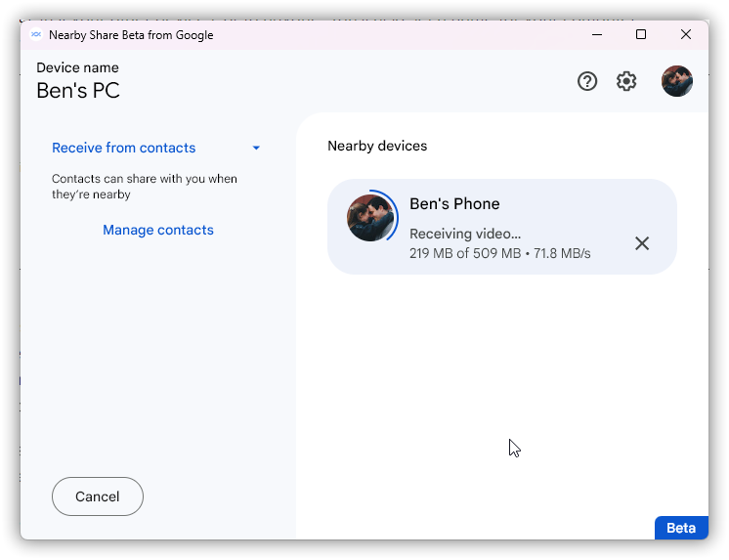Screen dimensions: 729x560
Task: Cancel the video transfer with X icon
Action: coord(642,243)
